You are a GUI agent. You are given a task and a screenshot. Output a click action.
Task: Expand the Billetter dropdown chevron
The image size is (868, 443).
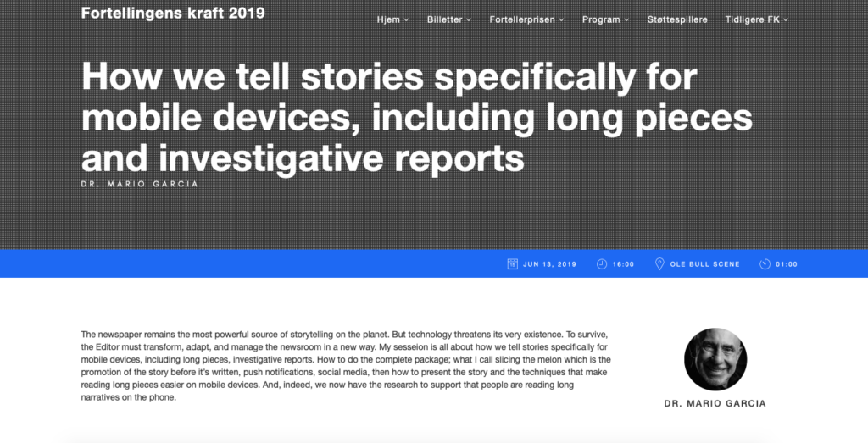(469, 20)
